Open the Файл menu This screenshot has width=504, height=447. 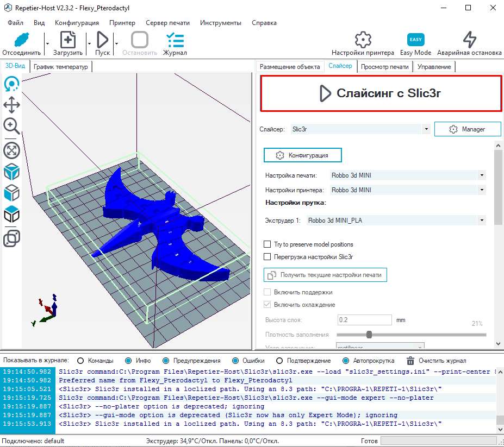15,23
